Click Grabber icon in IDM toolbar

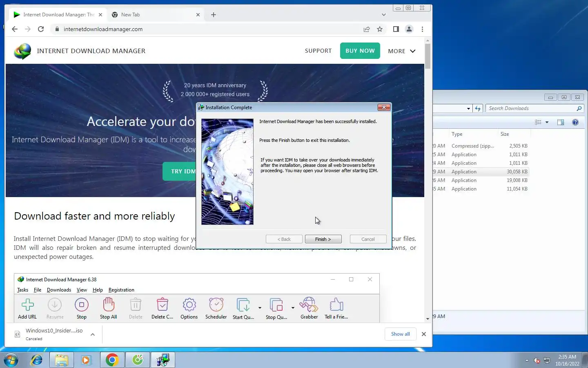309,309
